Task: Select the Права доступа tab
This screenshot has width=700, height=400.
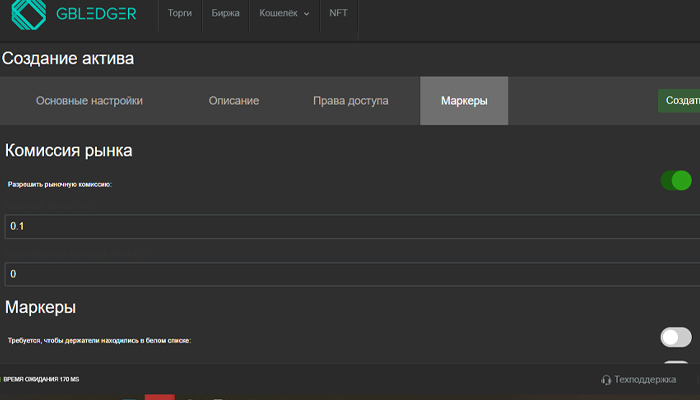Action: click(350, 101)
